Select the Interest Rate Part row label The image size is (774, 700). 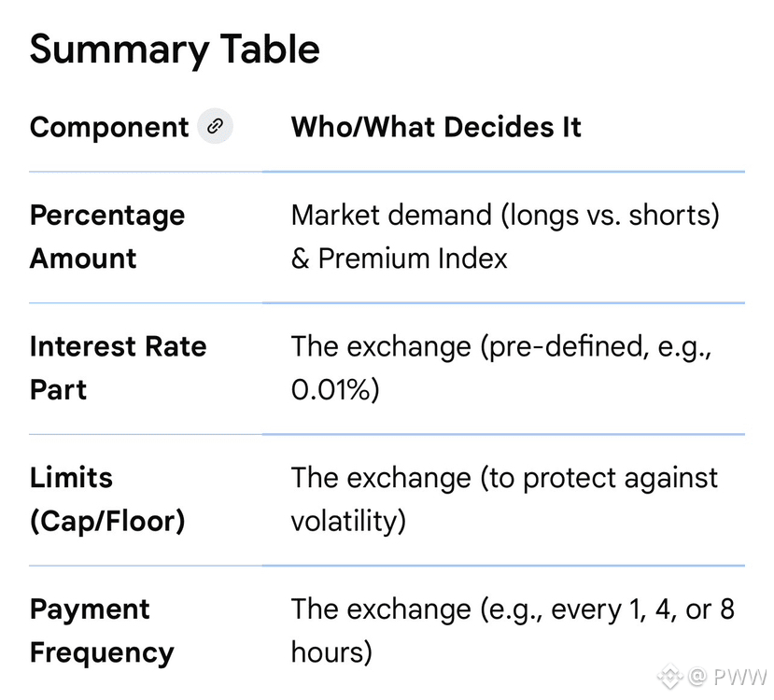(x=118, y=368)
